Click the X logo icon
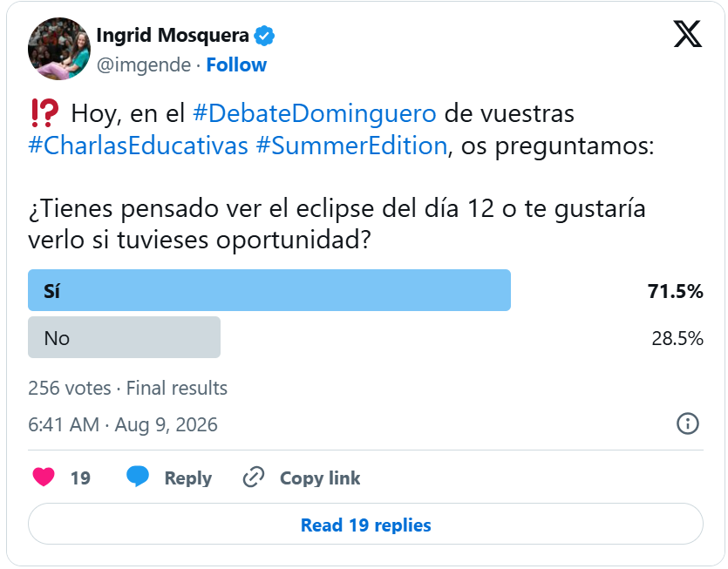 coord(688,34)
